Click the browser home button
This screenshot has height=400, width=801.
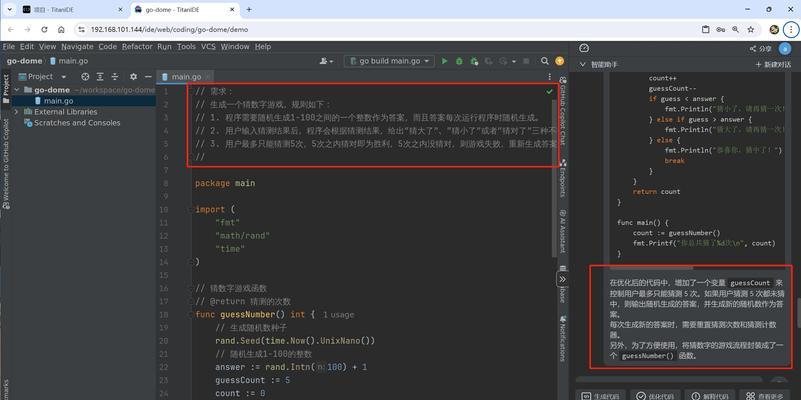coord(61,30)
